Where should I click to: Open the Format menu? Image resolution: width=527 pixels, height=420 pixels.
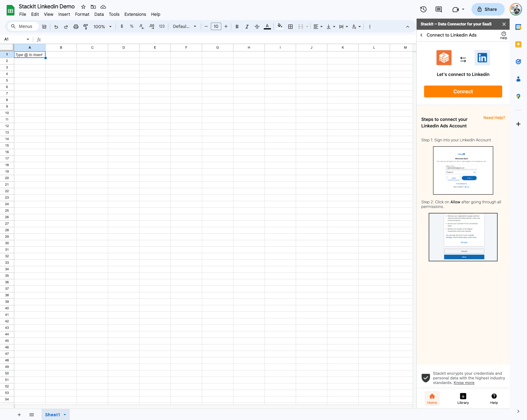tap(82, 14)
